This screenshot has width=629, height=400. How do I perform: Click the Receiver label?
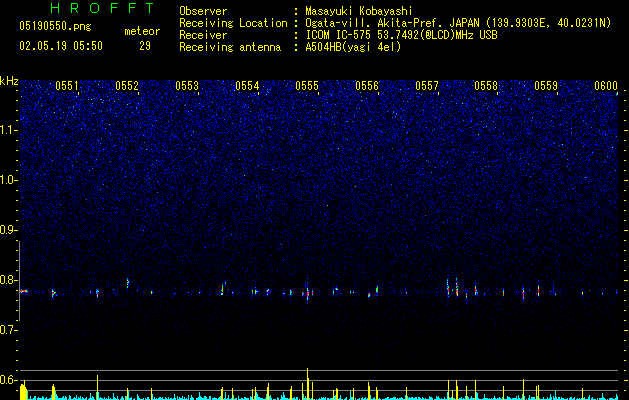pos(203,35)
